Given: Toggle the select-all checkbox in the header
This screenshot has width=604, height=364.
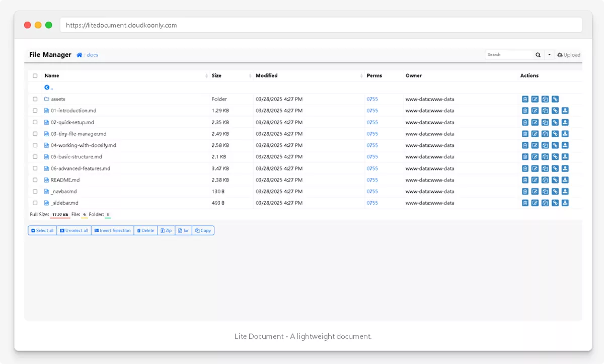Looking at the screenshot, I should [x=35, y=76].
